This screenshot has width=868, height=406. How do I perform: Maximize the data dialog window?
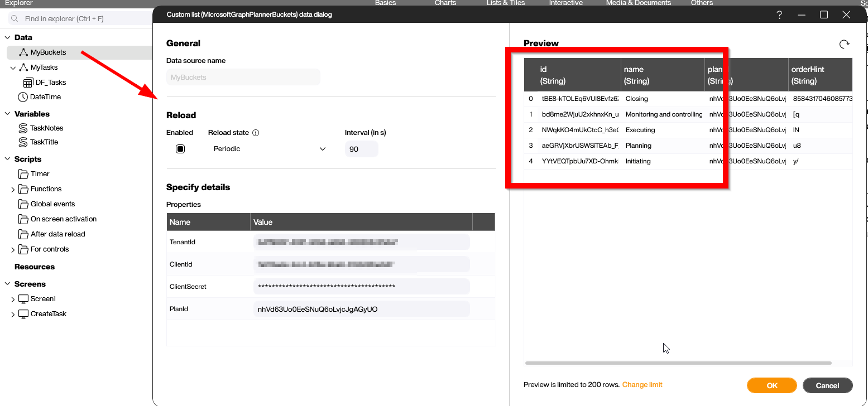pos(824,15)
